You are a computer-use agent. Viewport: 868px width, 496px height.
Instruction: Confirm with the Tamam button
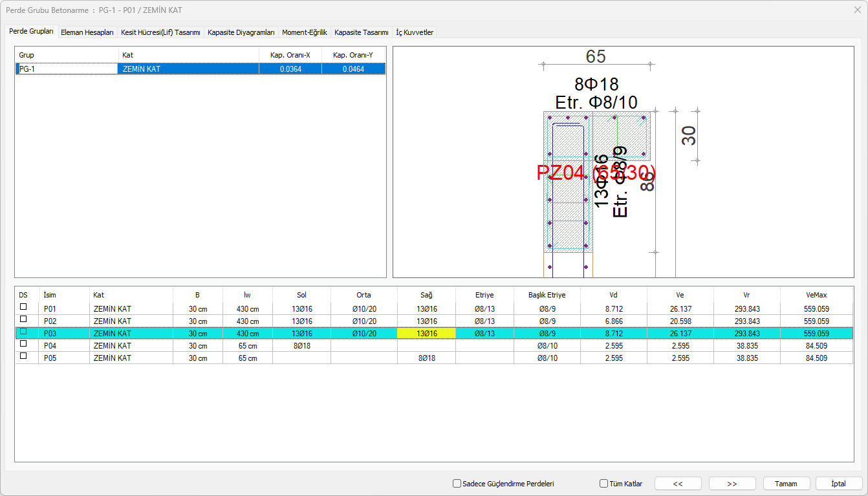pyautogui.click(x=787, y=484)
